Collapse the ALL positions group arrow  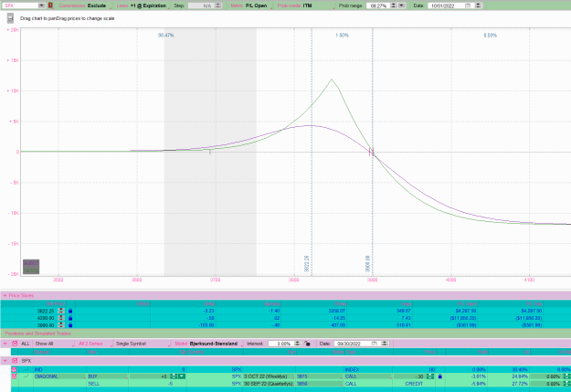(x=5, y=344)
